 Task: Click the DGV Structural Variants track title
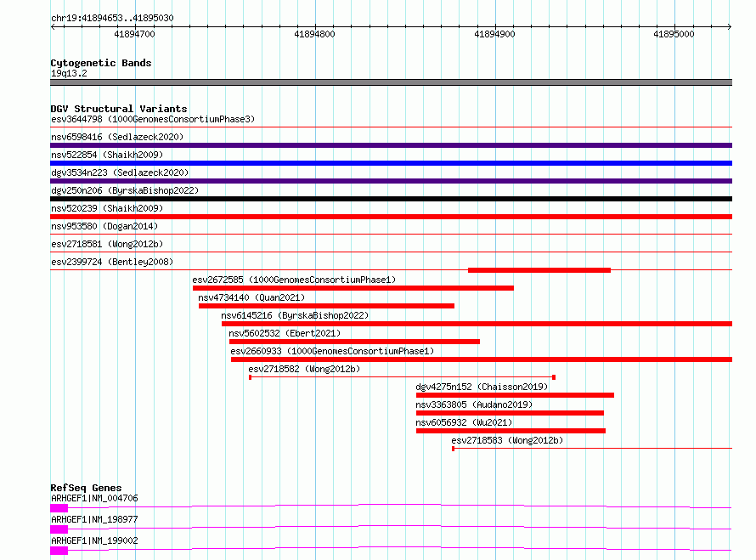pos(119,109)
